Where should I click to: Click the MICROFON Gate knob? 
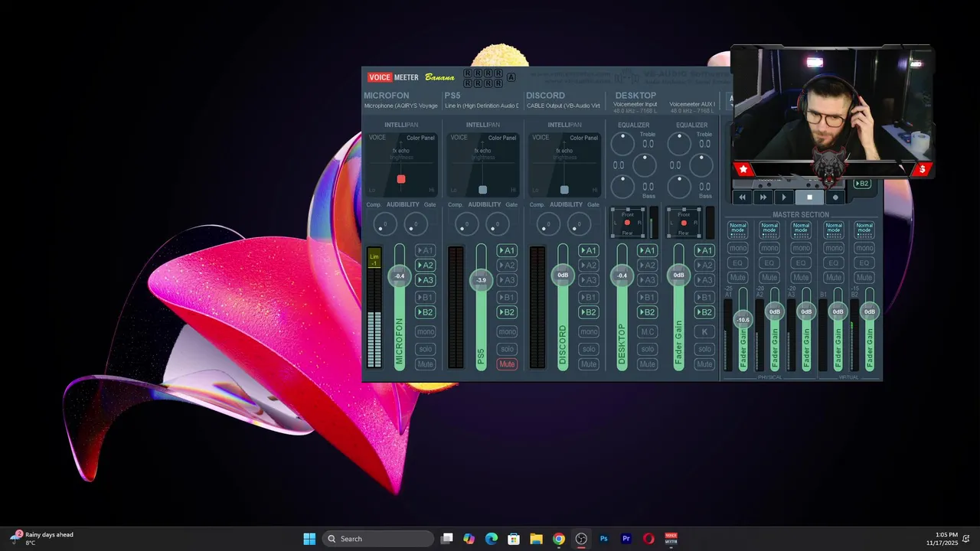(416, 224)
